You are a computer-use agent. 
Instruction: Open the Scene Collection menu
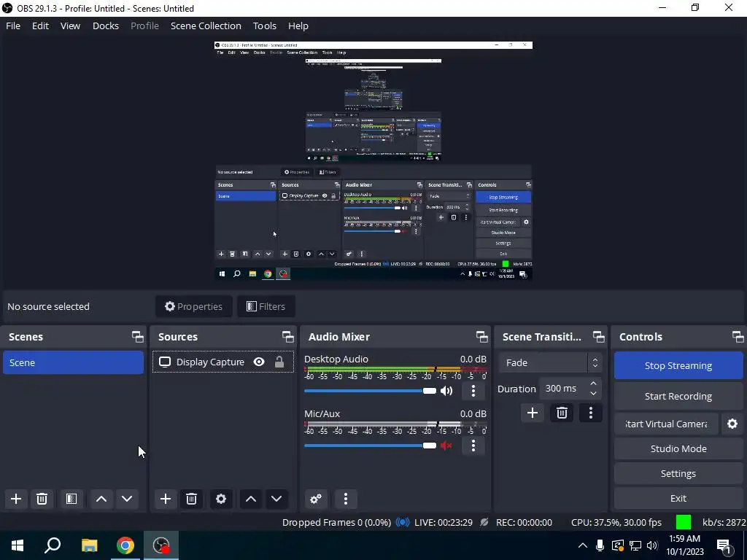click(206, 26)
